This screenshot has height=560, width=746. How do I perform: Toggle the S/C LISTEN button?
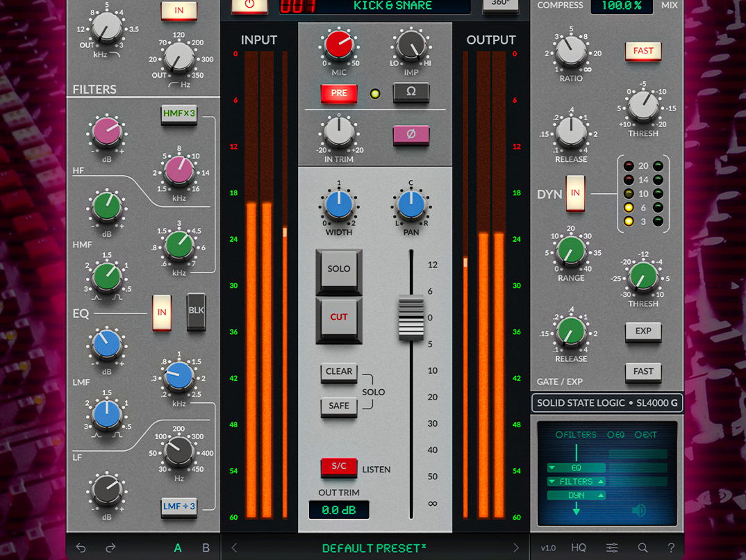339,467
